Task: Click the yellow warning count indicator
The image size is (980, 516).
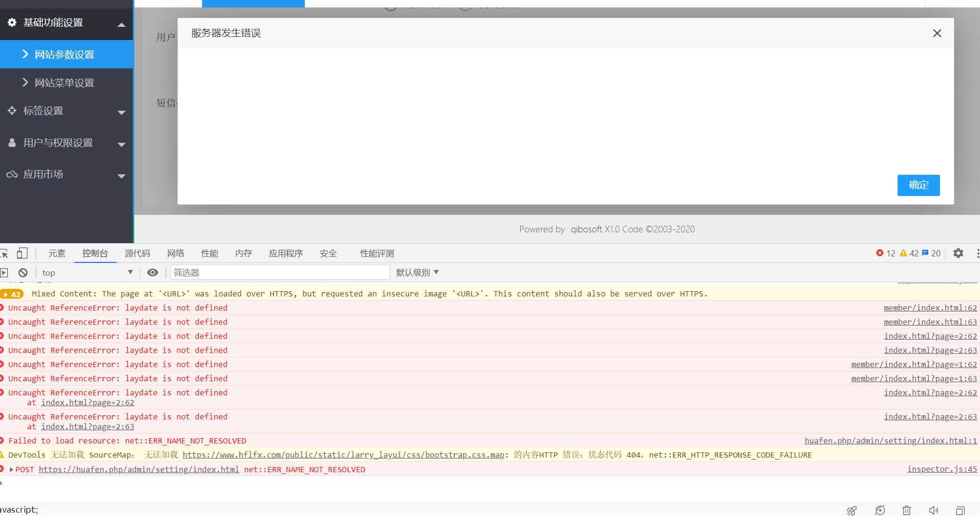Action: (x=909, y=254)
